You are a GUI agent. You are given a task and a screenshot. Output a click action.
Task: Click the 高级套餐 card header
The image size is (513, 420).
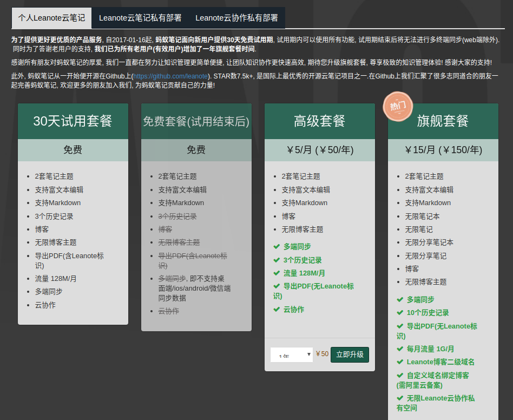click(x=320, y=121)
